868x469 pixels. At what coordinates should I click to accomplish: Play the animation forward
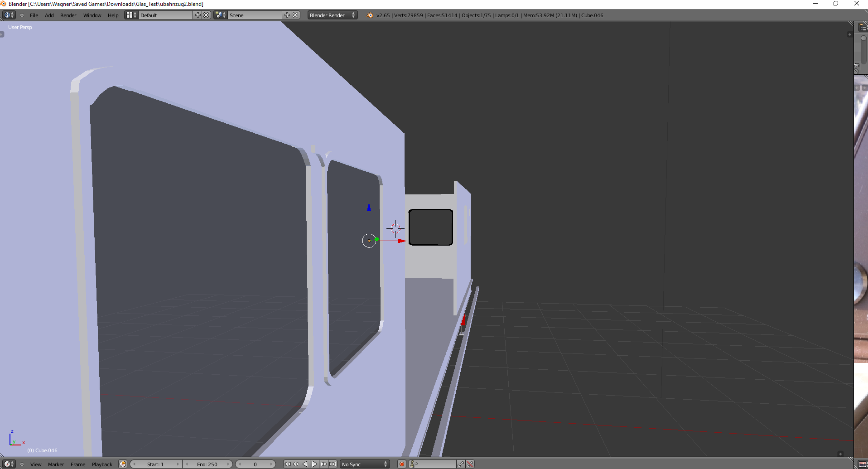click(x=314, y=464)
